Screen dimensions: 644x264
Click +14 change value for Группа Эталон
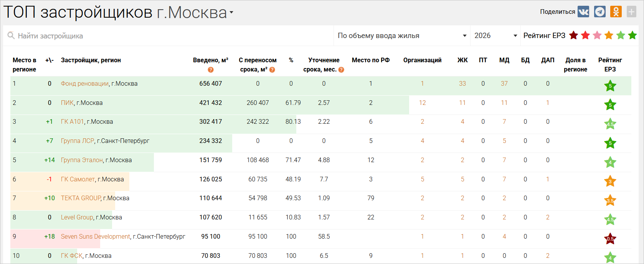tap(50, 160)
